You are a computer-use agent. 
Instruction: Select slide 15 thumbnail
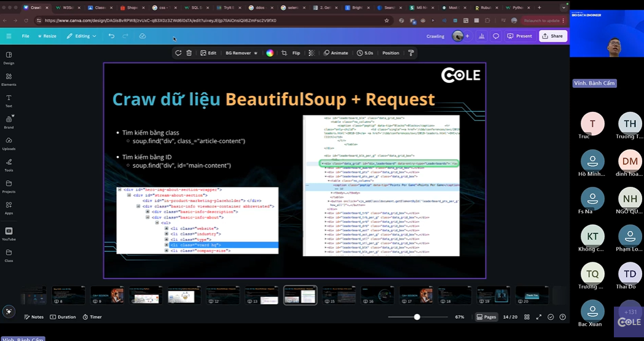[339, 296]
